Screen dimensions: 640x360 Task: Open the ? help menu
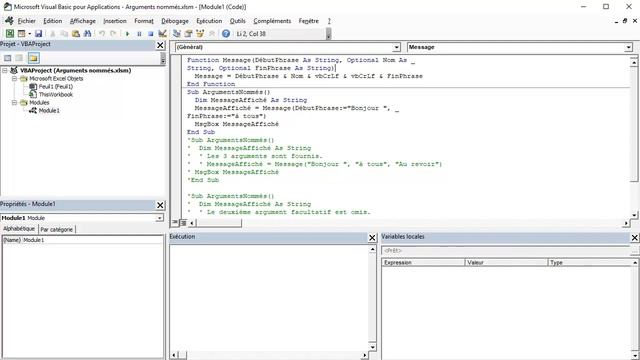[329, 21]
